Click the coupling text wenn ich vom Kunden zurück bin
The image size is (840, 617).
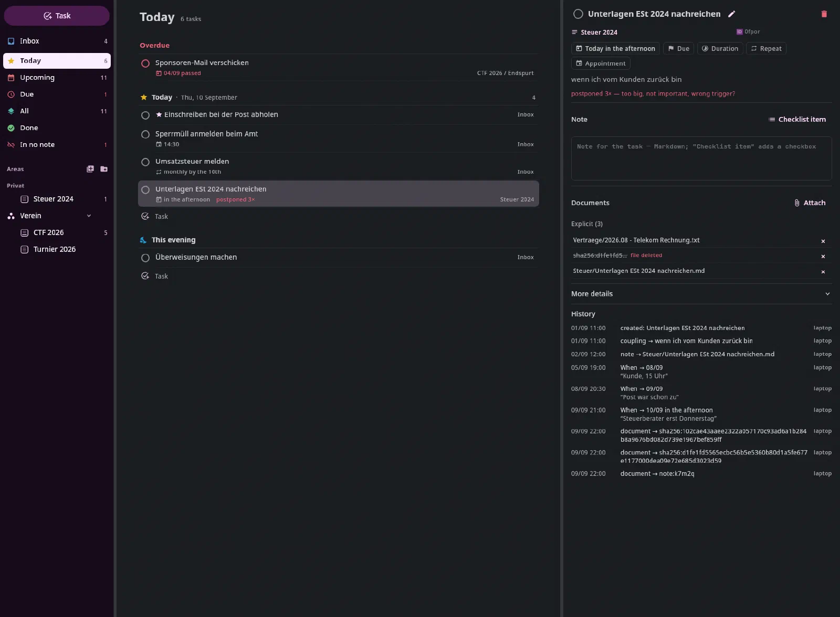click(x=626, y=80)
